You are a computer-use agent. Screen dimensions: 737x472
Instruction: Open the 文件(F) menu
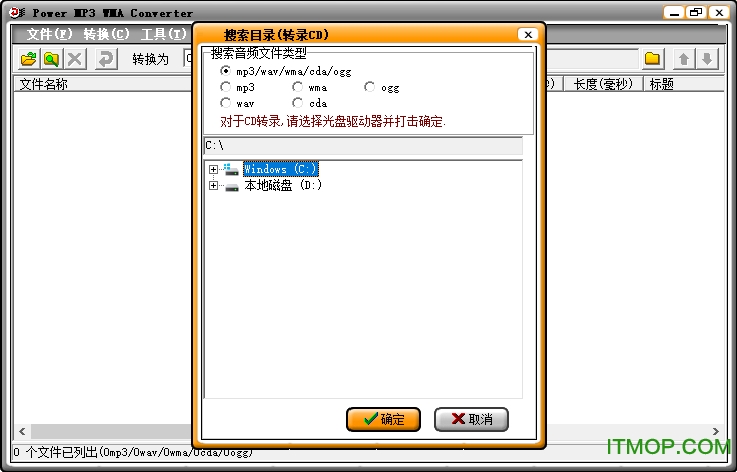pyautogui.click(x=49, y=34)
